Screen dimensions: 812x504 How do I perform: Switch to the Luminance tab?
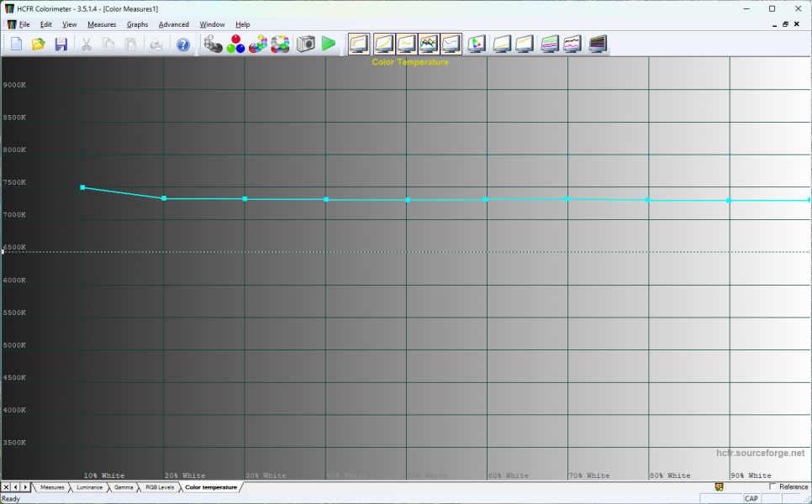click(x=89, y=487)
